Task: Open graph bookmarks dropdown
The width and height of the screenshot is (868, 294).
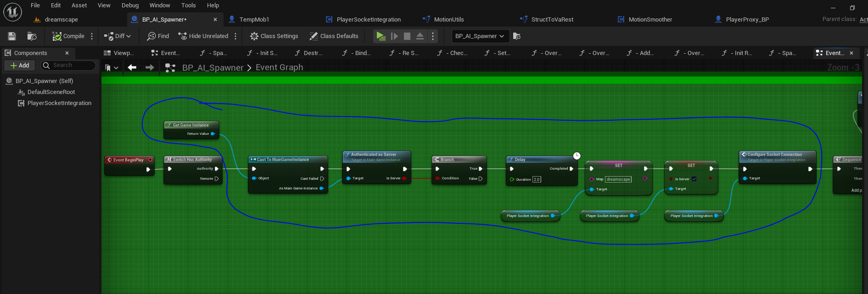Action: [112, 67]
